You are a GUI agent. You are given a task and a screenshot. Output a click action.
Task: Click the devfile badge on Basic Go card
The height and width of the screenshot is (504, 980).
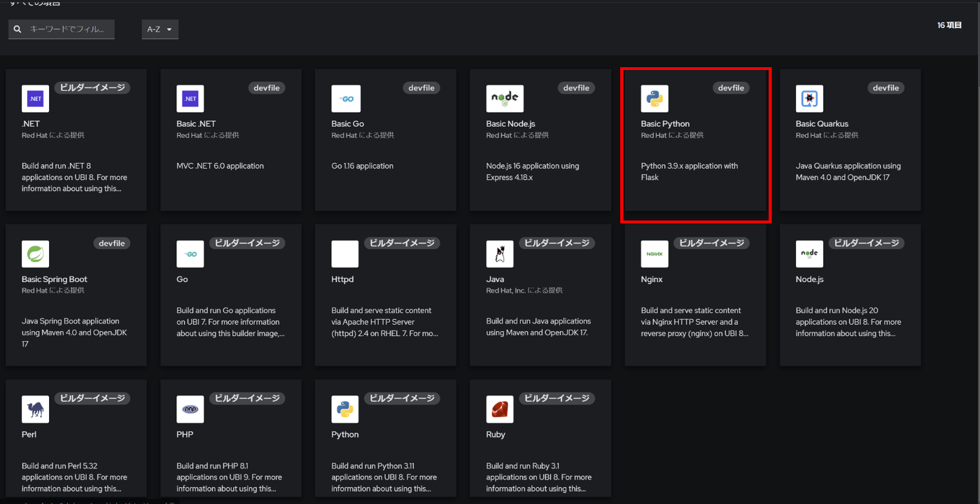tap(421, 88)
